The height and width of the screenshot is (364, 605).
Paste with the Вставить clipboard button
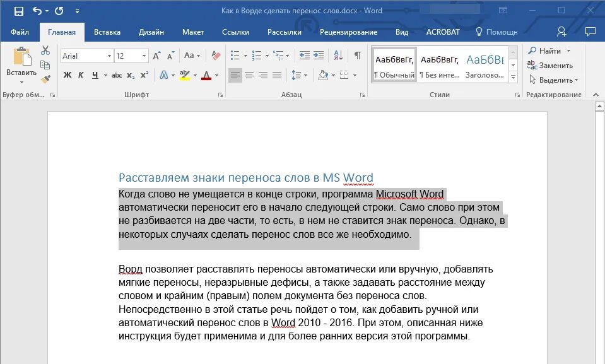pos(21,65)
